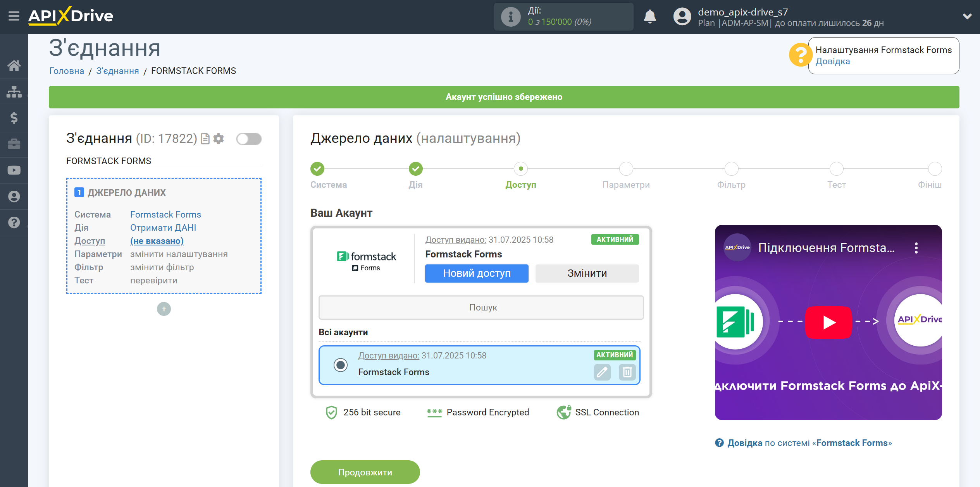Screen dimensions: 980x487
Task: Click the top АКТИВНИЙ status badge
Action: (615, 240)
